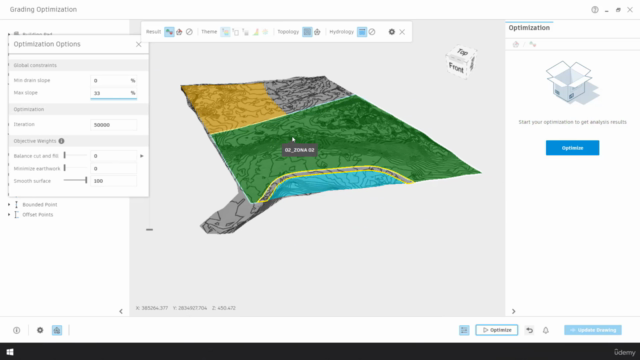The height and width of the screenshot is (360, 640).
Task: Click second icon under Optimization tab
Action: 533,44
